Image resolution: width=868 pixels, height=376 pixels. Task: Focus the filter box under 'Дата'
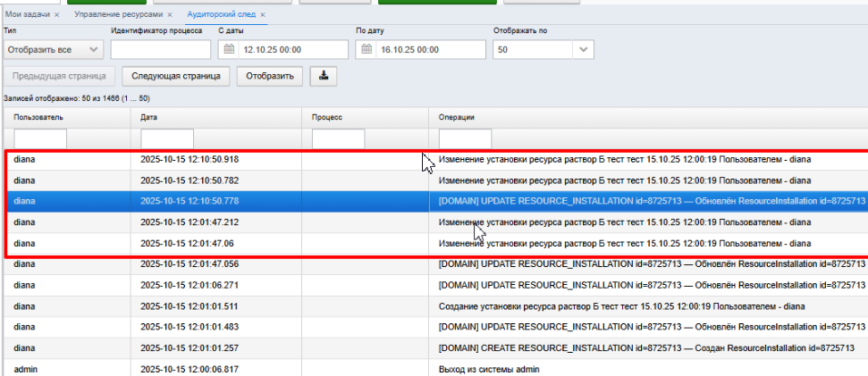[167, 138]
